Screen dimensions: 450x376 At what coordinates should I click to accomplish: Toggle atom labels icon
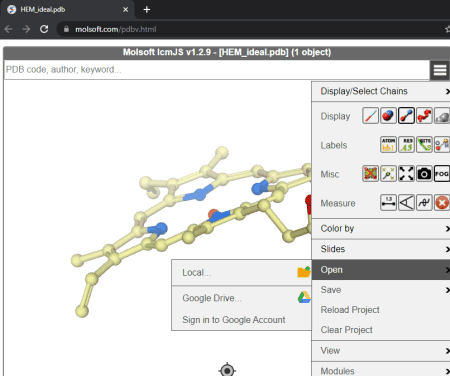[388, 145]
